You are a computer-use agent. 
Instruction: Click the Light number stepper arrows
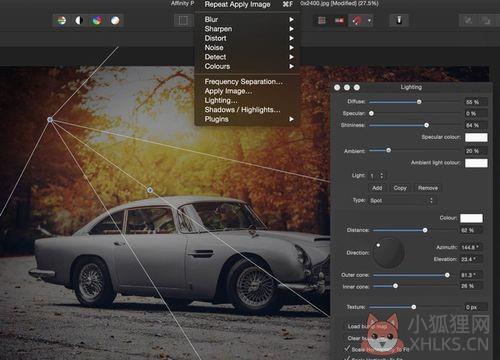coord(382,176)
